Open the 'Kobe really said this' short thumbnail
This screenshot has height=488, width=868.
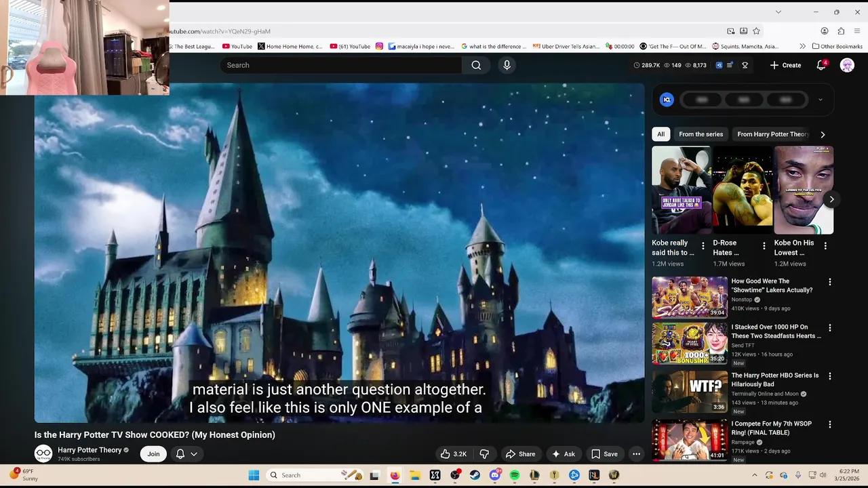[x=682, y=190]
